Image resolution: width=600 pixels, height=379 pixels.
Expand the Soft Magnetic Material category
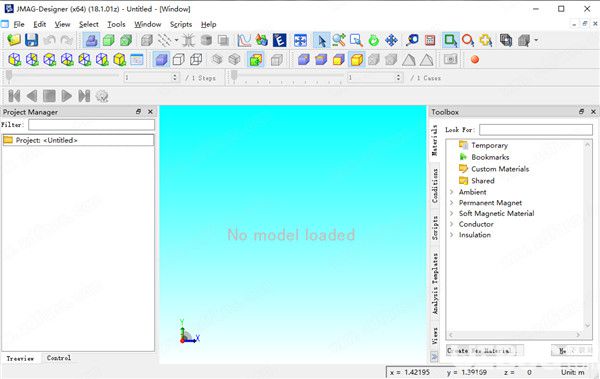coord(452,214)
